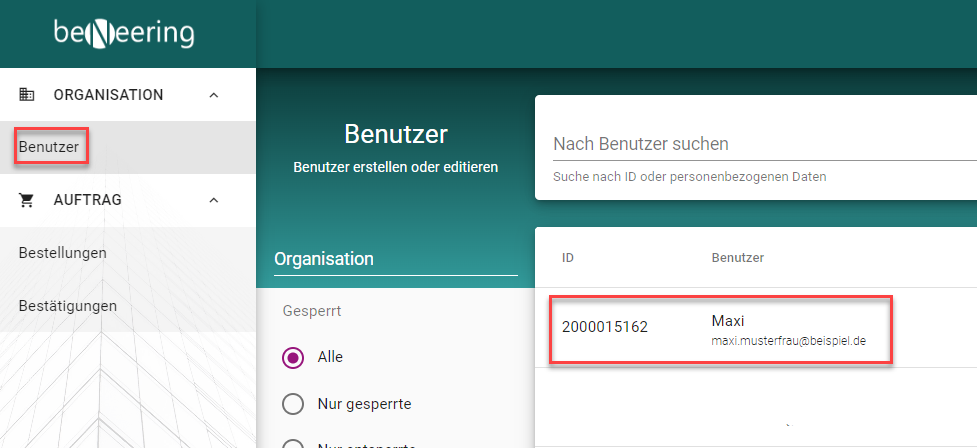Viewport: 977px width, 448px height.
Task: Click the beNeering logo
Action: (124, 33)
